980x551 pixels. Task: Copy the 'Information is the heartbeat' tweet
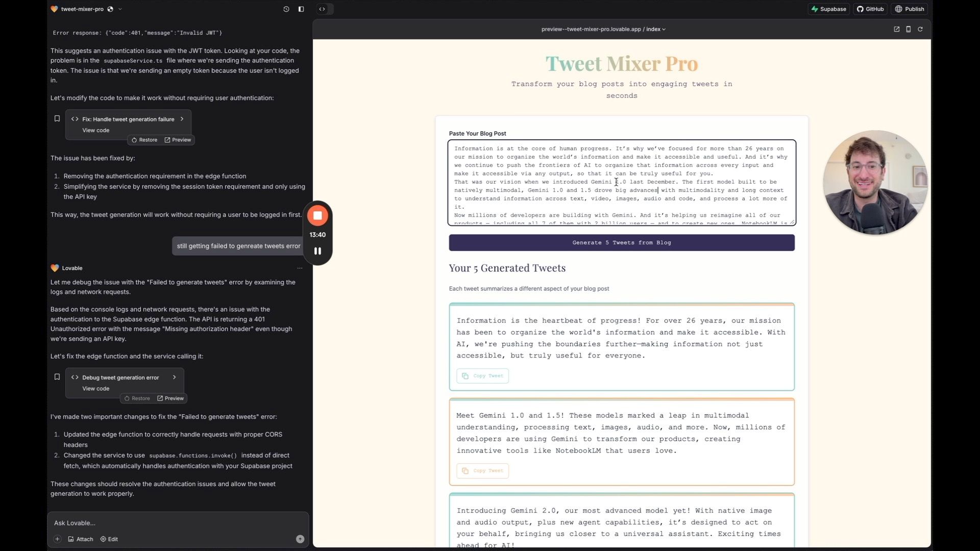482,376
